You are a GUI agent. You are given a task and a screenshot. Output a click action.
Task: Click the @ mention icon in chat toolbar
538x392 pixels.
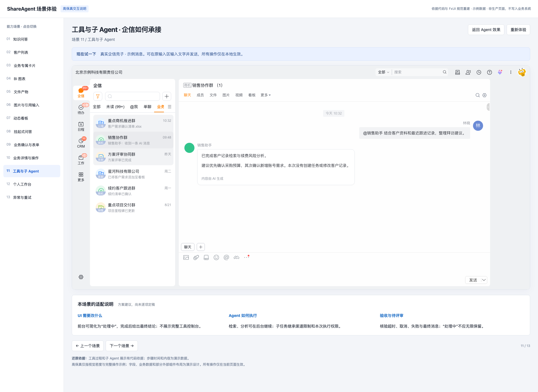click(x=226, y=257)
